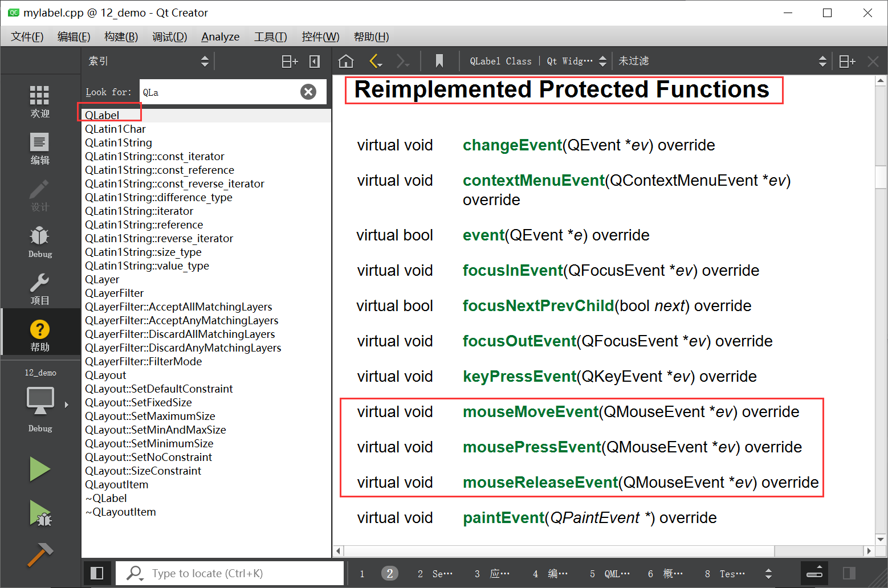
Task: Open the 文件(F) menu
Action: [27, 36]
